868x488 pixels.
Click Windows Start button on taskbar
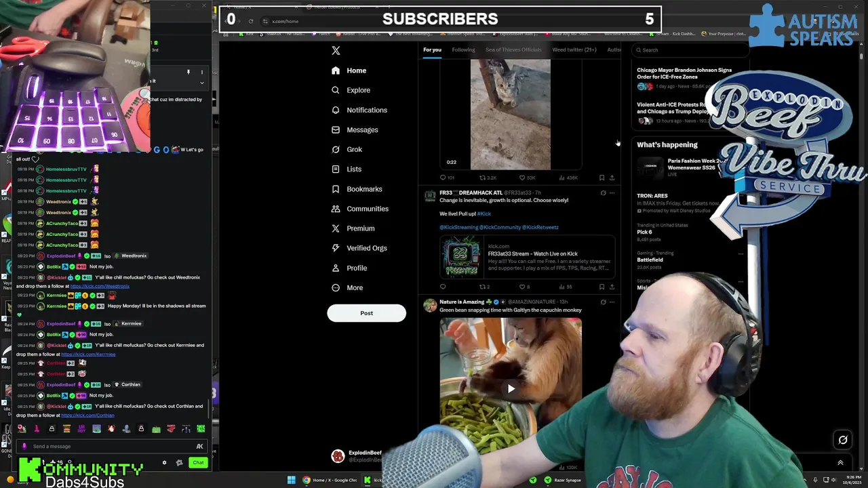click(292, 480)
